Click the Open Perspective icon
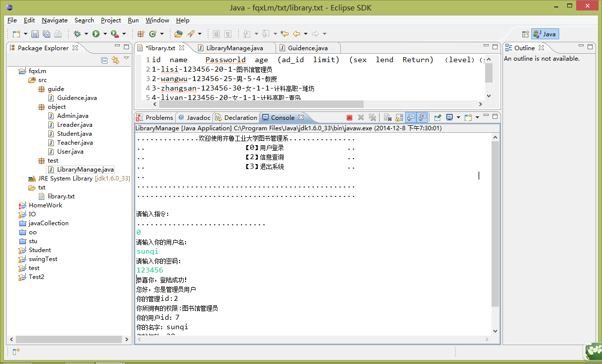Image resolution: width=602 pixels, height=364 pixels. [525, 34]
